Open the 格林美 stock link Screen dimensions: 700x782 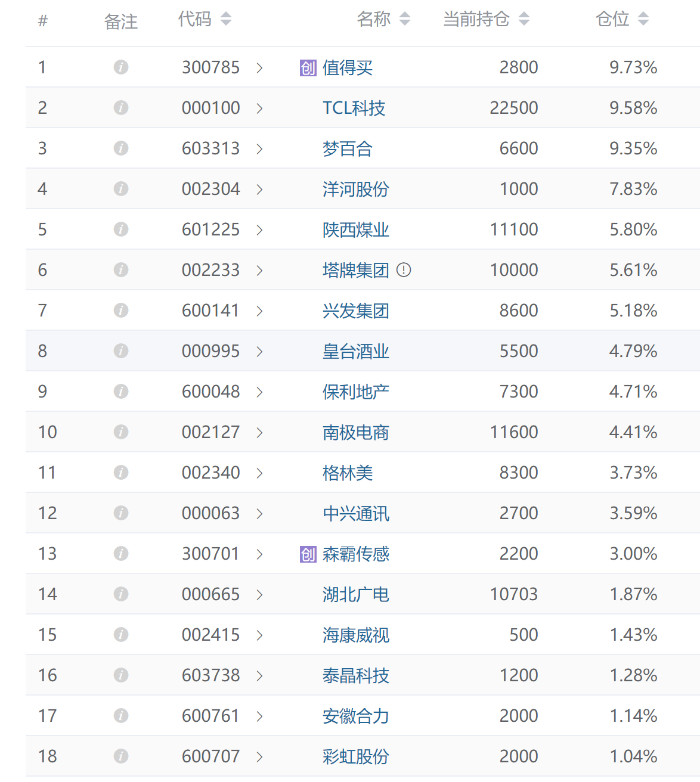coord(348,473)
